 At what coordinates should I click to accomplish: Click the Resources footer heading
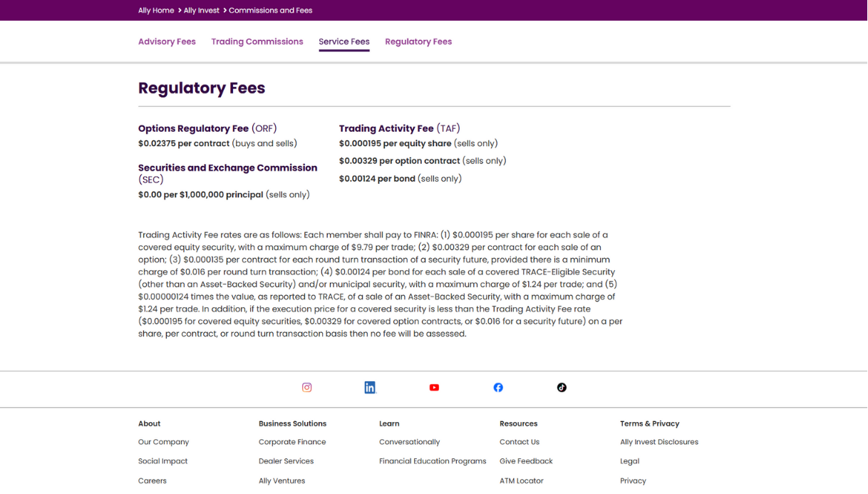tap(519, 423)
